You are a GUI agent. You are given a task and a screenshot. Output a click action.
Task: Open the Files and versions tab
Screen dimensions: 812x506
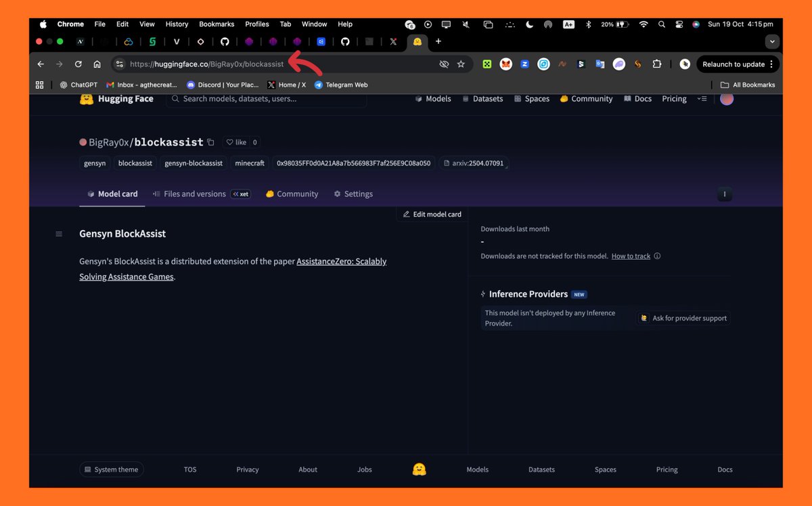pyautogui.click(x=201, y=194)
